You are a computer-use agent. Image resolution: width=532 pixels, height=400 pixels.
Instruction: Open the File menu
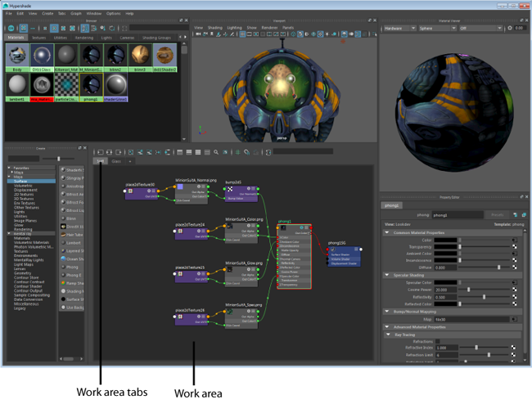click(x=9, y=14)
